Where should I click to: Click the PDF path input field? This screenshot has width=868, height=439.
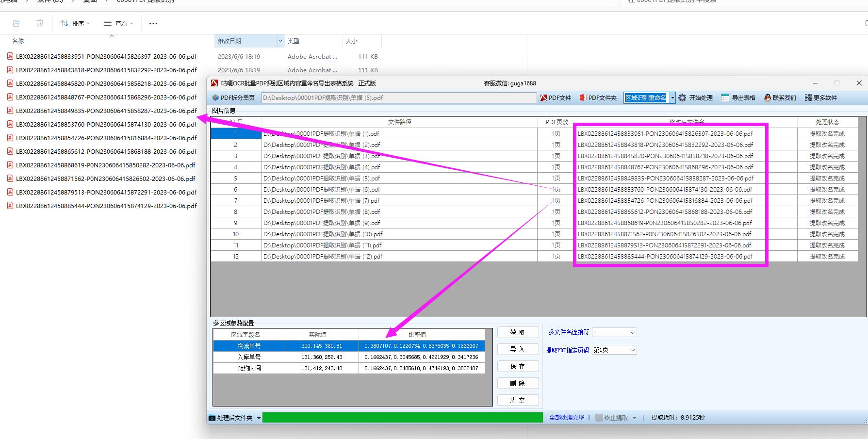coord(399,98)
